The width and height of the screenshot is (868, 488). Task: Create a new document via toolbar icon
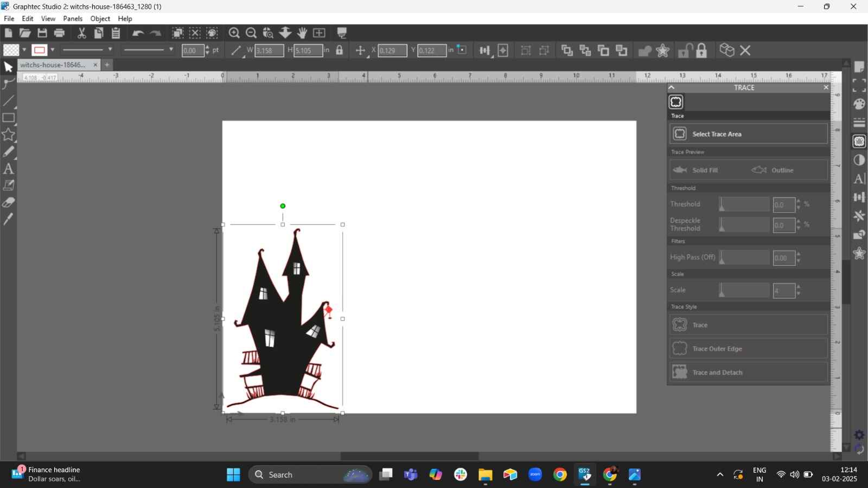(x=8, y=33)
